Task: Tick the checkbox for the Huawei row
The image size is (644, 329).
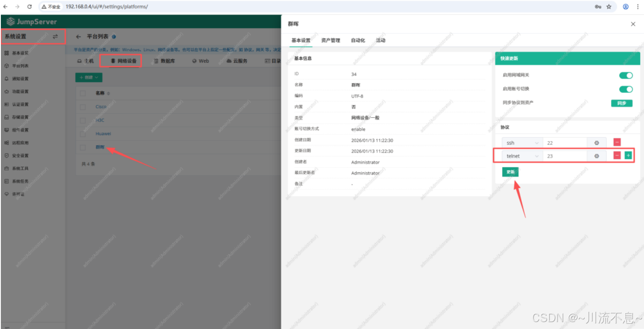Action: coord(83,134)
